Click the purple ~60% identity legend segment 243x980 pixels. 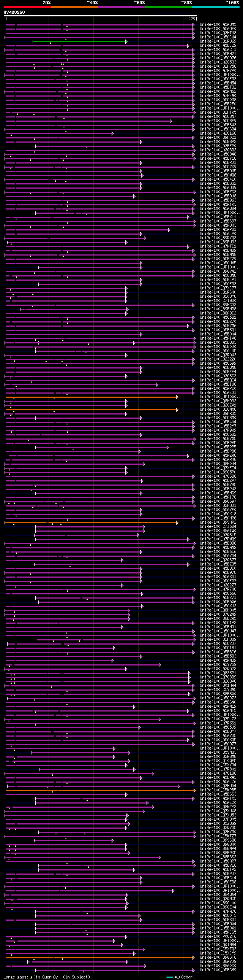click(121, 7)
